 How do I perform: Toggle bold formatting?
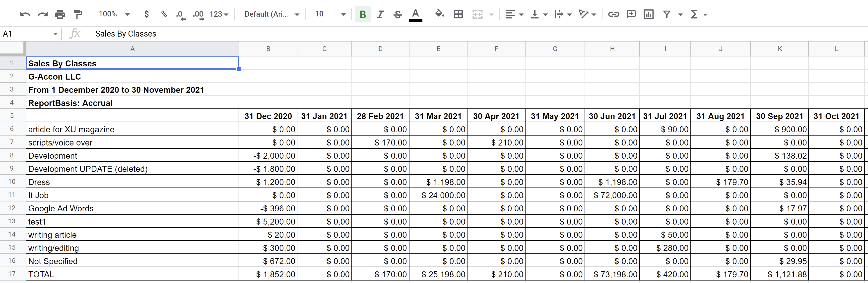pyautogui.click(x=363, y=14)
